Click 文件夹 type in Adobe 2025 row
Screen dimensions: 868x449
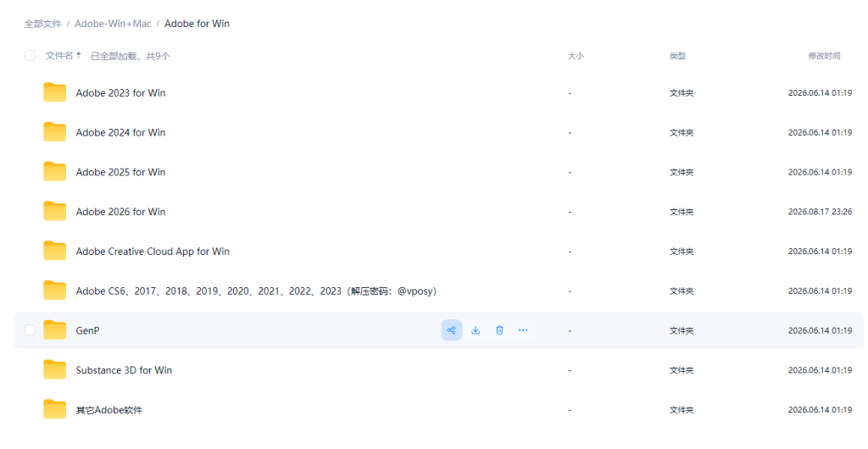click(x=682, y=172)
